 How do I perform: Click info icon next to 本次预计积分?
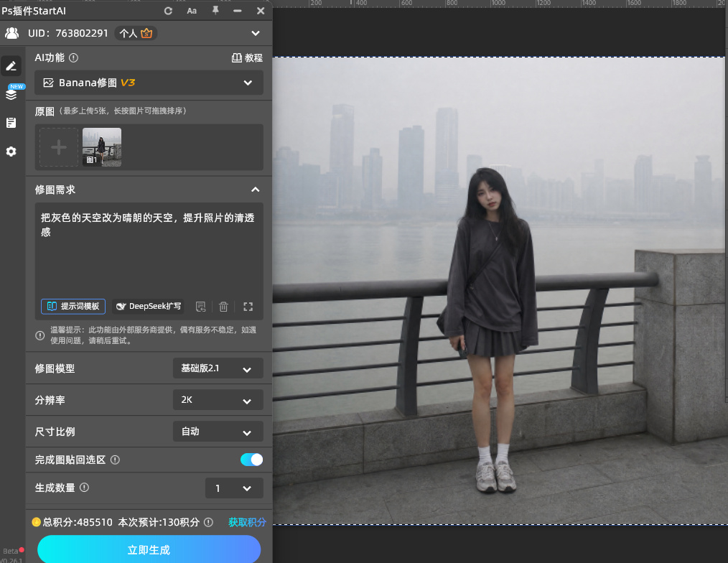(x=208, y=522)
